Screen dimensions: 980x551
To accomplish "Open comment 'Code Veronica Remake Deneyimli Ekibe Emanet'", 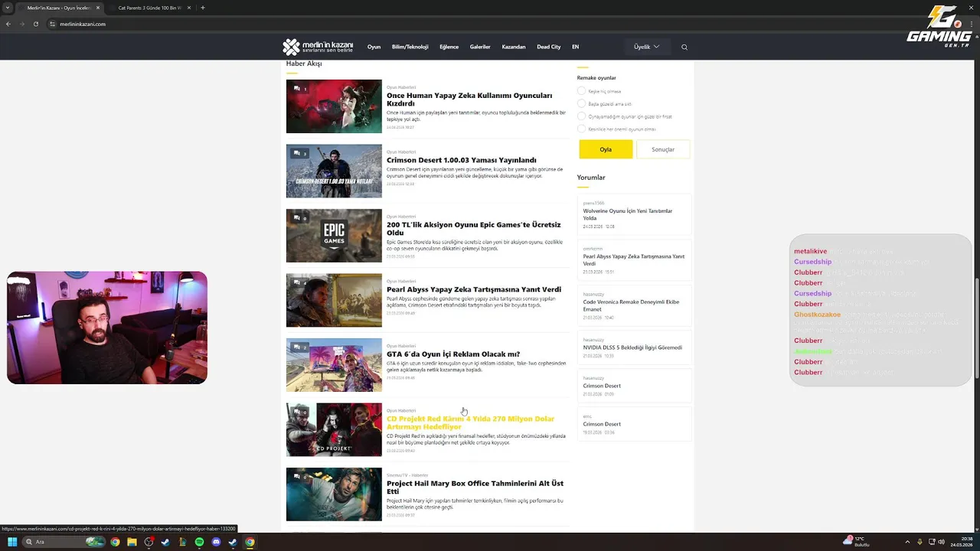I will pos(631,305).
